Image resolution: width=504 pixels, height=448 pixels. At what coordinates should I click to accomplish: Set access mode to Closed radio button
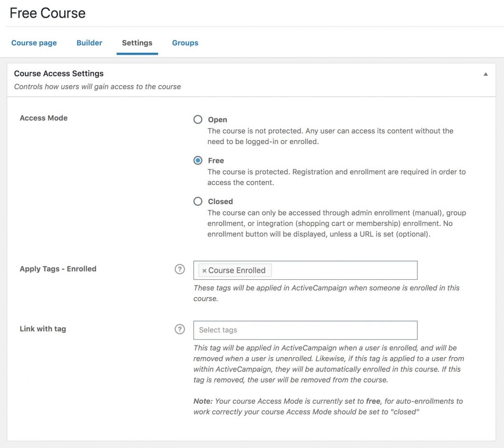pyautogui.click(x=198, y=202)
